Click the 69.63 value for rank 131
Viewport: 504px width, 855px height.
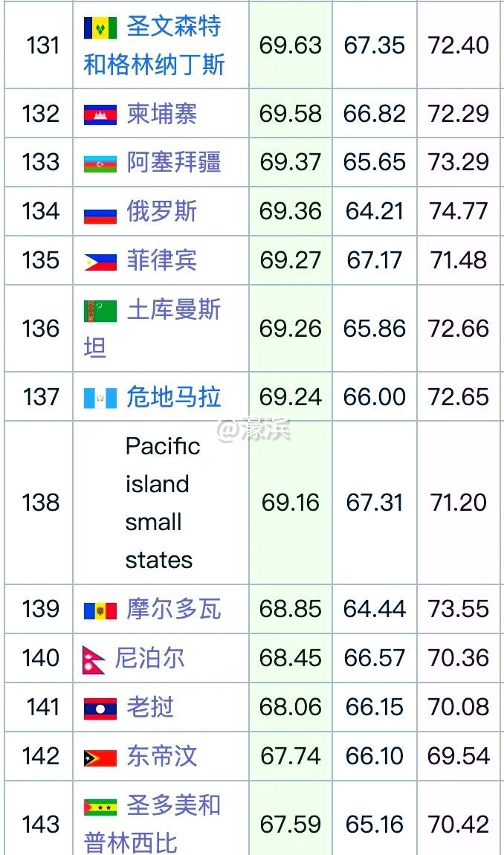point(290,45)
